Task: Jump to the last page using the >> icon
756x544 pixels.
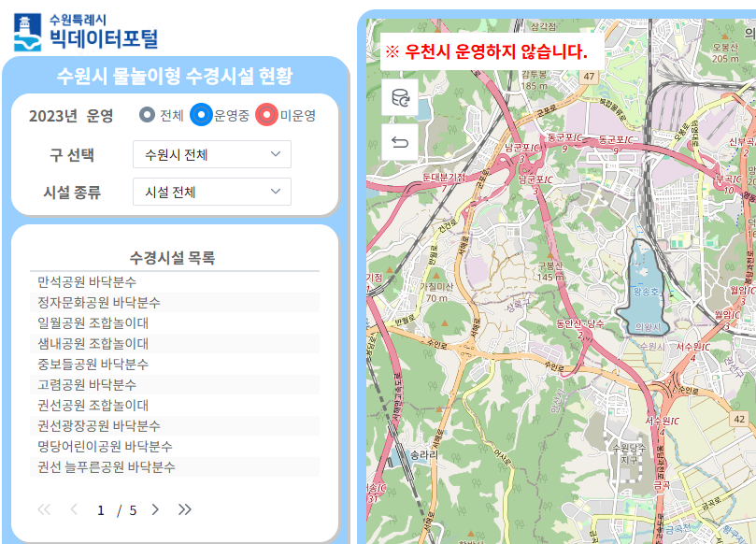Action: point(186,510)
